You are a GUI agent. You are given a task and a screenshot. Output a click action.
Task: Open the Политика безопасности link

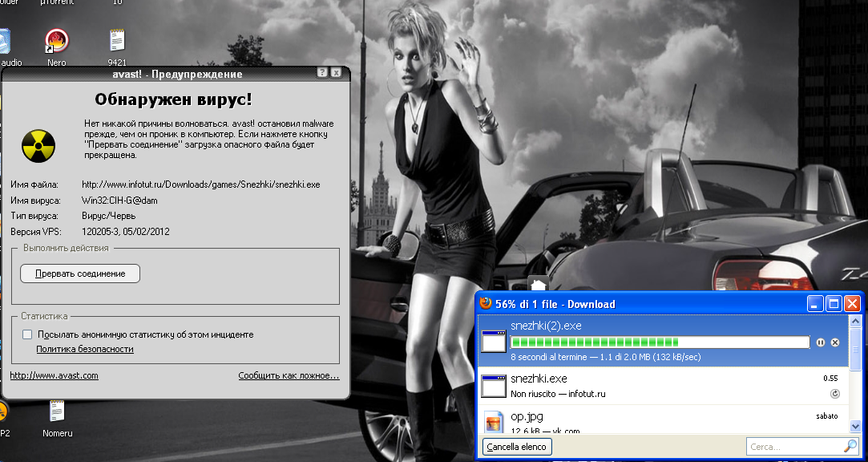point(85,349)
